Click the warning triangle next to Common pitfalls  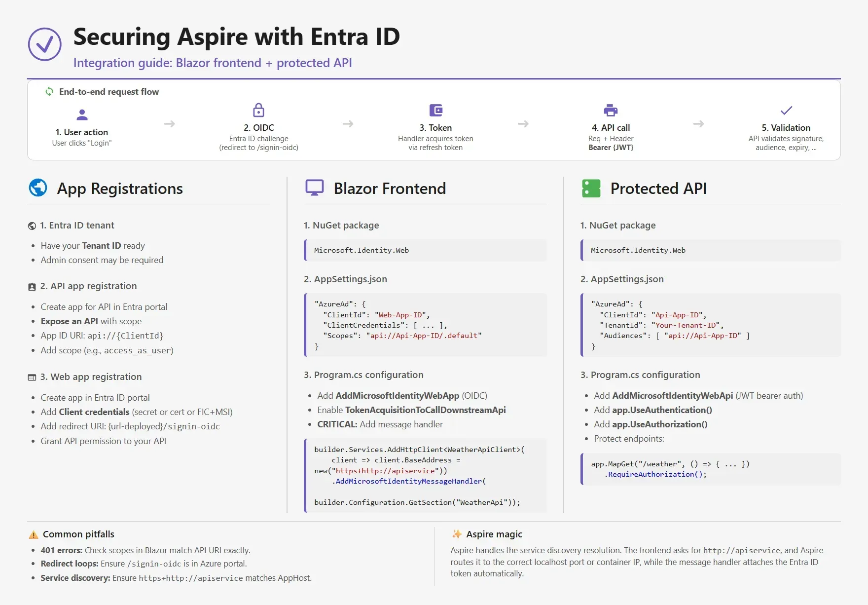34,534
